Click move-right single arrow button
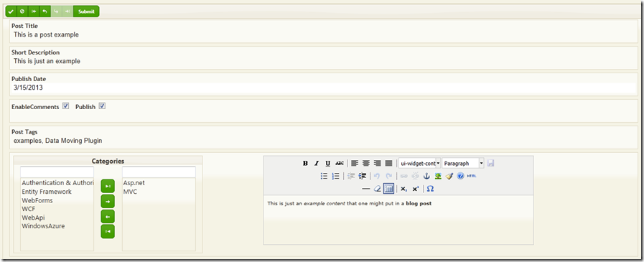This screenshot has width=644, height=262. click(108, 202)
